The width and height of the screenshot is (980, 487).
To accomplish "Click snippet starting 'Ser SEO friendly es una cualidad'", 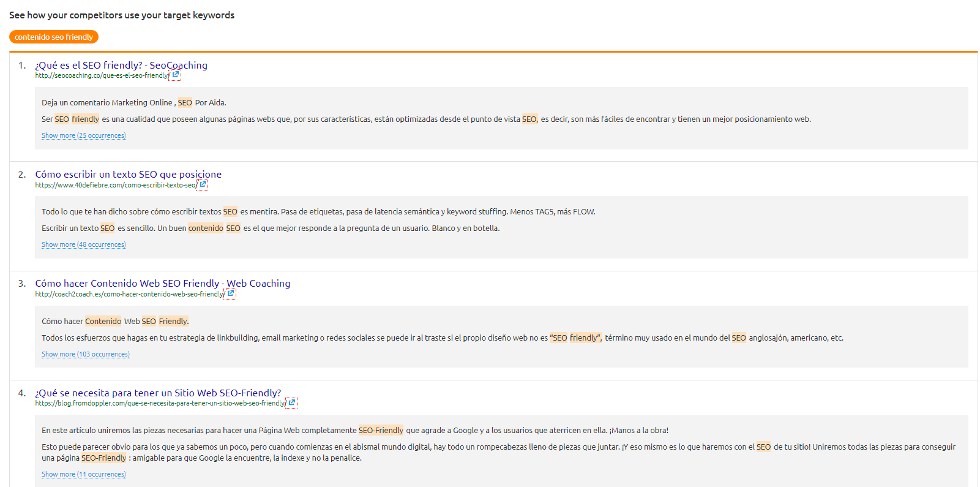I will (426, 119).
